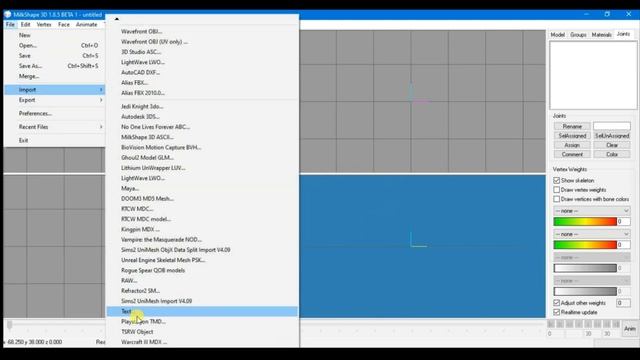Open the Animate menu
Screen dimensions: 640x360
(87, 24)
